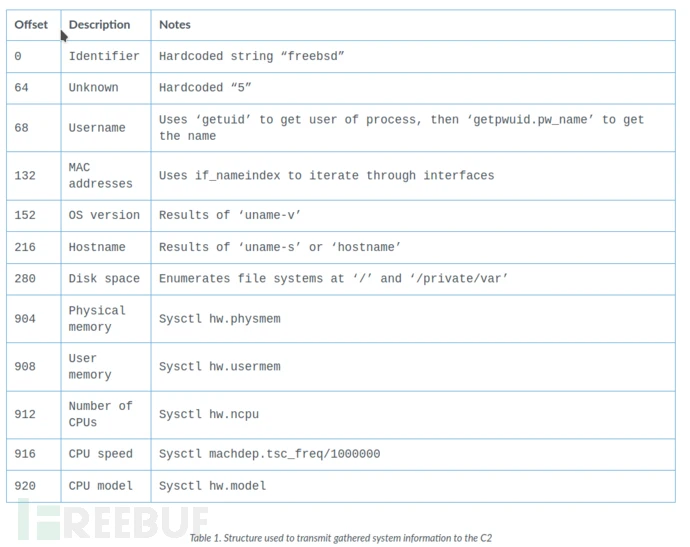The image size is (690, 547).
Task: Click the Table 1 caption text
Action: pyautogui.click(x=341, y=538)
